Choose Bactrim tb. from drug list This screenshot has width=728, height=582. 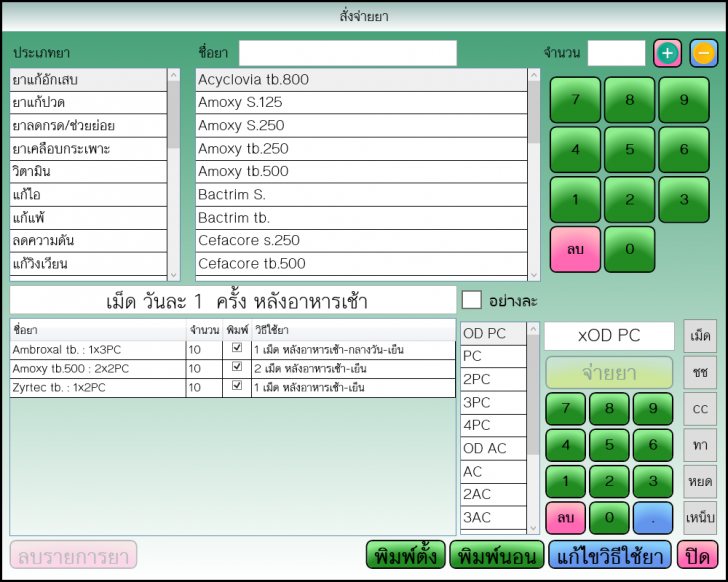pos(361,218)
